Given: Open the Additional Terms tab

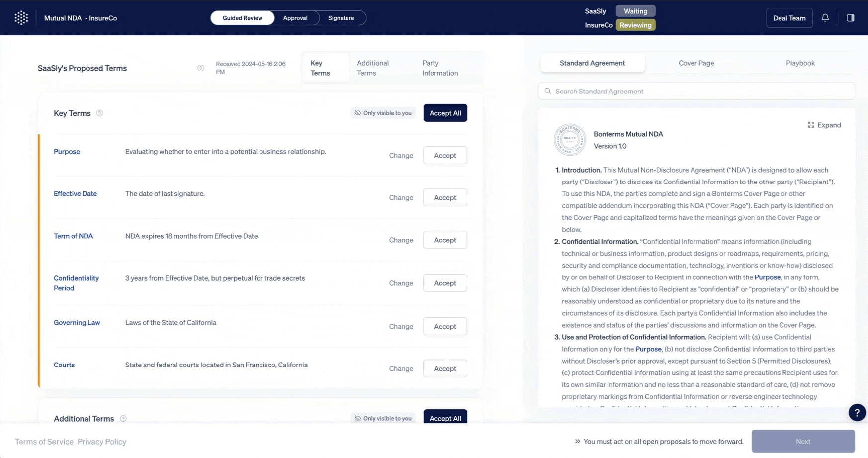Looking at the screenshot, I should [373, 68].
